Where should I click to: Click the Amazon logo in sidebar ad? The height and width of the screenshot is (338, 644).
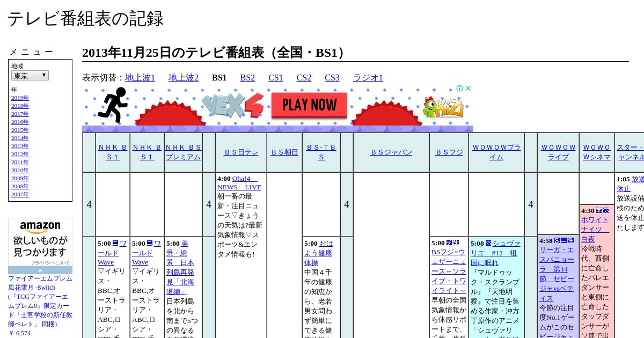click(40, 227)
